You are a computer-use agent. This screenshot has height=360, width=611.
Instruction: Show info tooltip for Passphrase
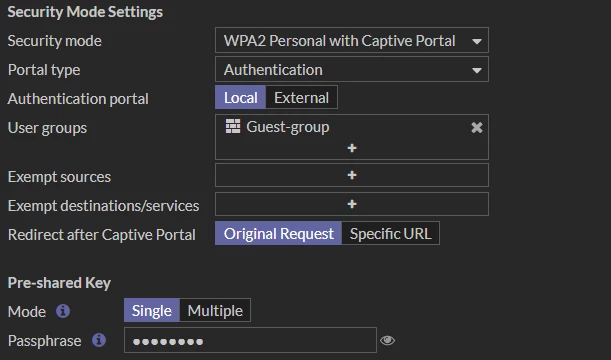coord(99,340)
